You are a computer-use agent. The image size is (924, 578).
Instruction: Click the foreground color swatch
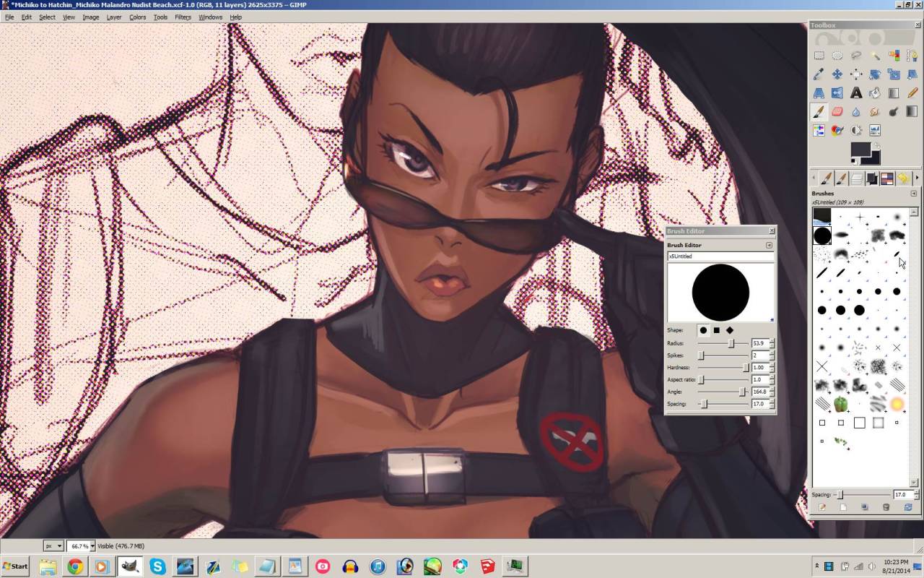pyautogui.click(x=859, y=148)
